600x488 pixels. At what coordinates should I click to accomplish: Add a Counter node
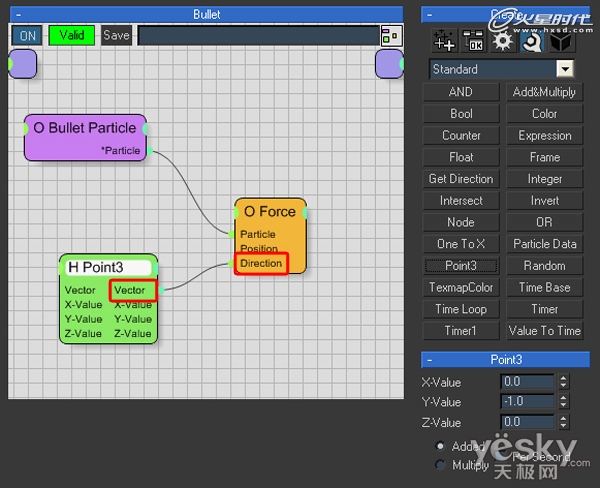(461, 135)
